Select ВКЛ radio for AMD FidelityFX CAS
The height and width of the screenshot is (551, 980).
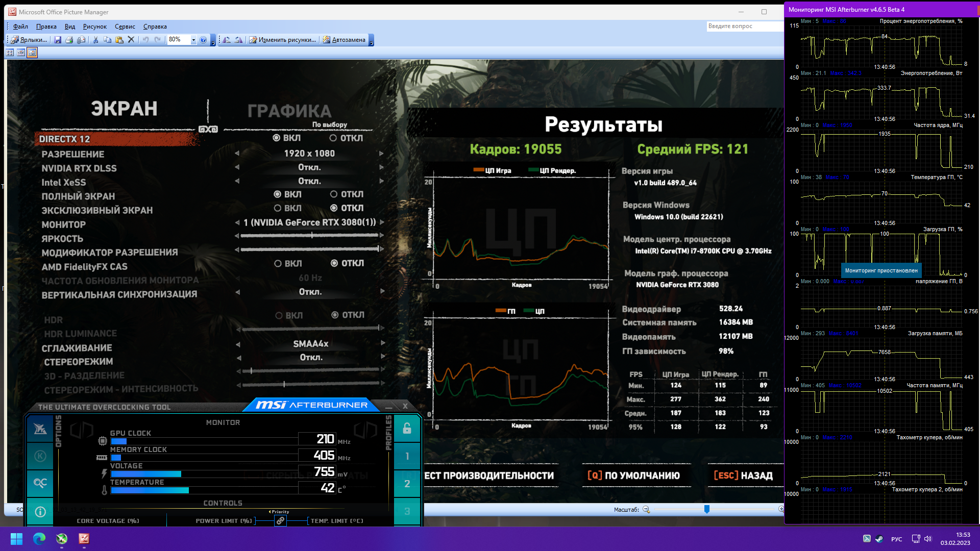click(x=278, y=264)
